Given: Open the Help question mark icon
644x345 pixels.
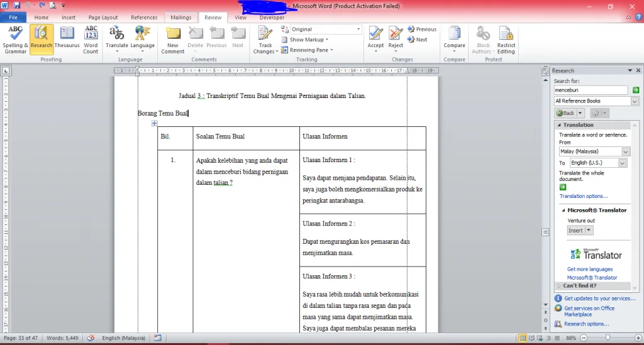Looking at the screenshot, I should [639, 17].
